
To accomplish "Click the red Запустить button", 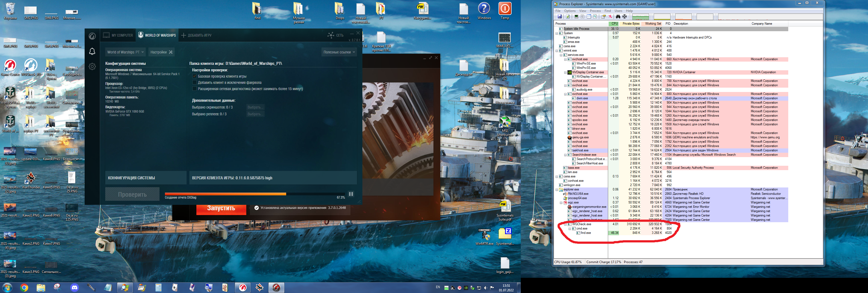I will pos(221,208).
